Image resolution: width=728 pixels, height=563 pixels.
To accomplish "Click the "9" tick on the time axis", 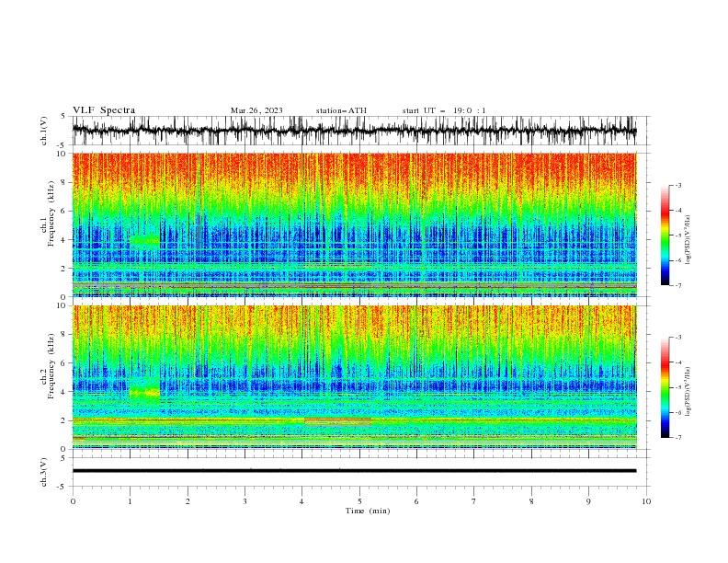I will tap(588, 501).
